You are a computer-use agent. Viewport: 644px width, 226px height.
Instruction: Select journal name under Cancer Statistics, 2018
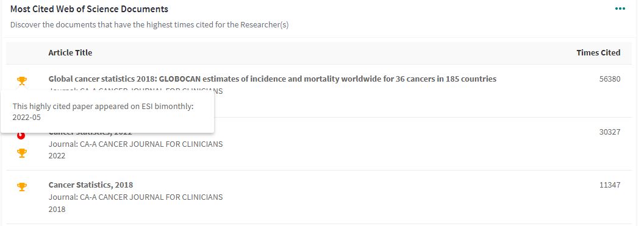[135, 197]
